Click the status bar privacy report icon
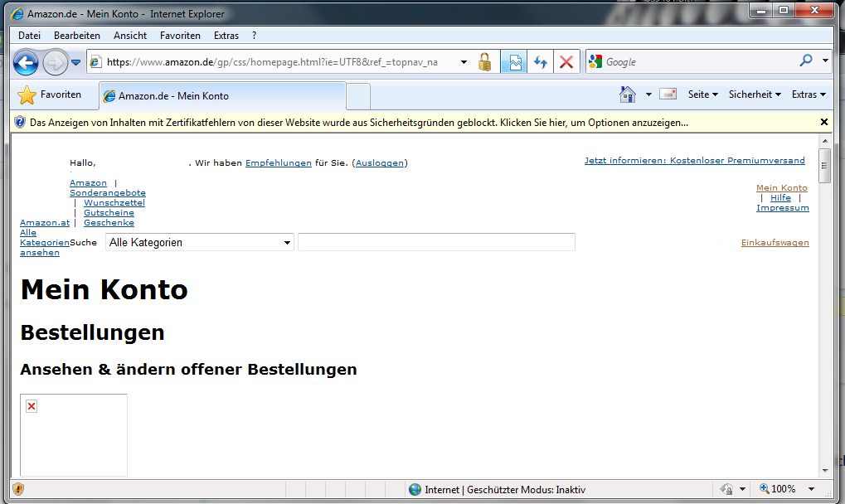845x504 pixels. (726, 489)
